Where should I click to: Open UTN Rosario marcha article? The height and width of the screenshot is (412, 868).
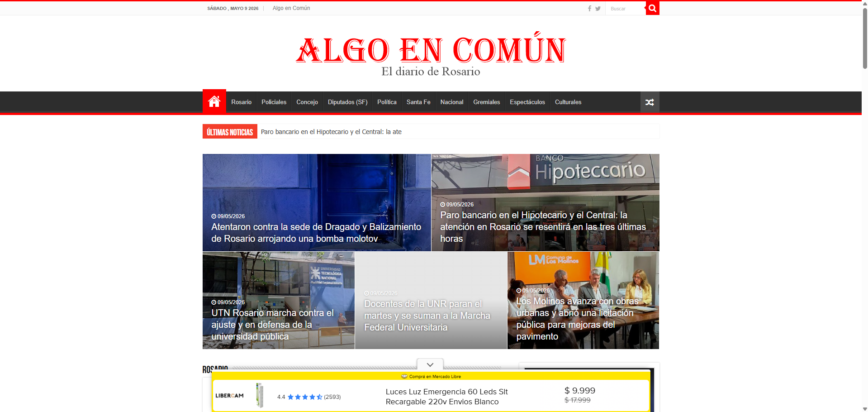point(273,325)
